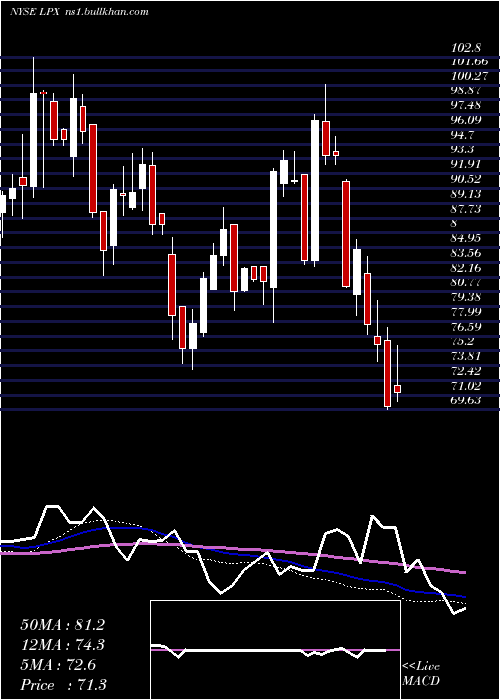Click the tall white candle reaching near 96
The height and width of the screenshot is (700, 500).
pyautogui.click(x=315, y=190)
